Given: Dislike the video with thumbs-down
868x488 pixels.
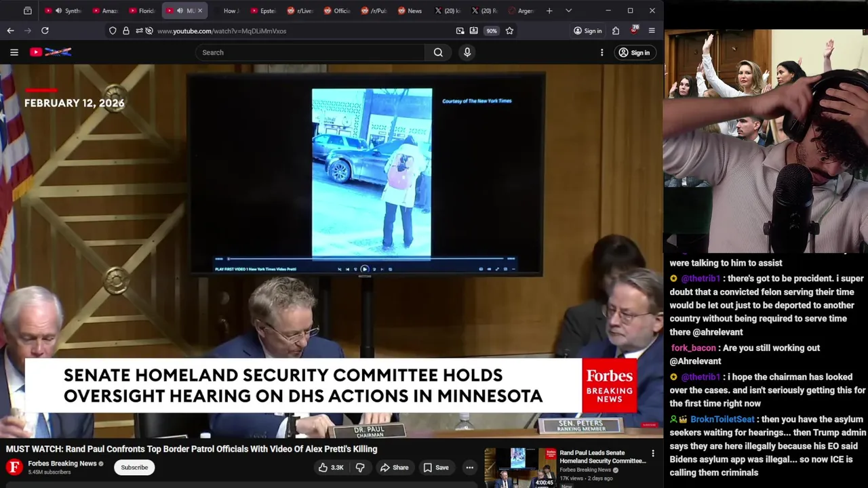Looking at the screenshot, I should pyautogui.click(x=360, y=467).
